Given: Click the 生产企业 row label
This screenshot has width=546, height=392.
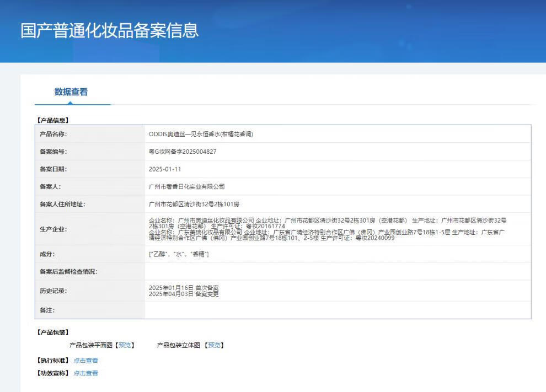Looking at the screenshot, I should point(53,229).
